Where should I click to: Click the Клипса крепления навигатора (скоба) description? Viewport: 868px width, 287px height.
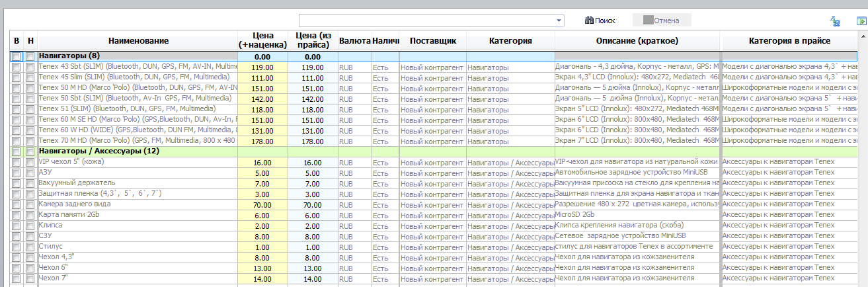[637, 226]
